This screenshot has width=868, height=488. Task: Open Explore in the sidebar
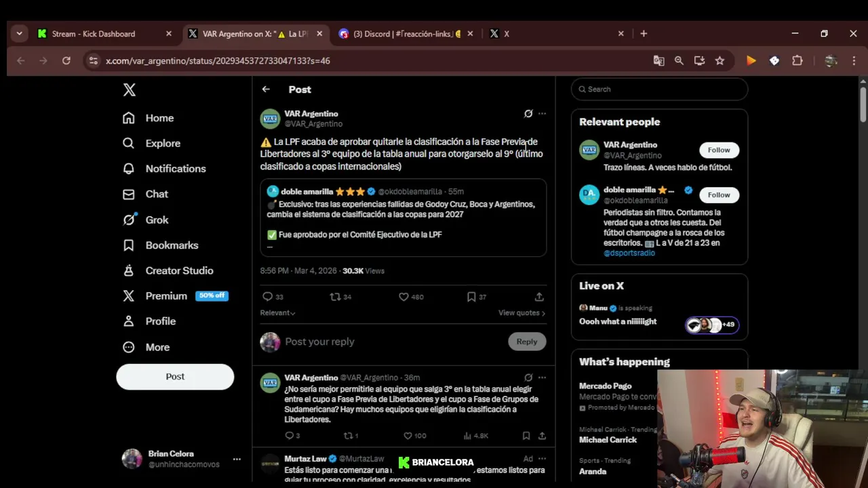click(x=151, y=143)
